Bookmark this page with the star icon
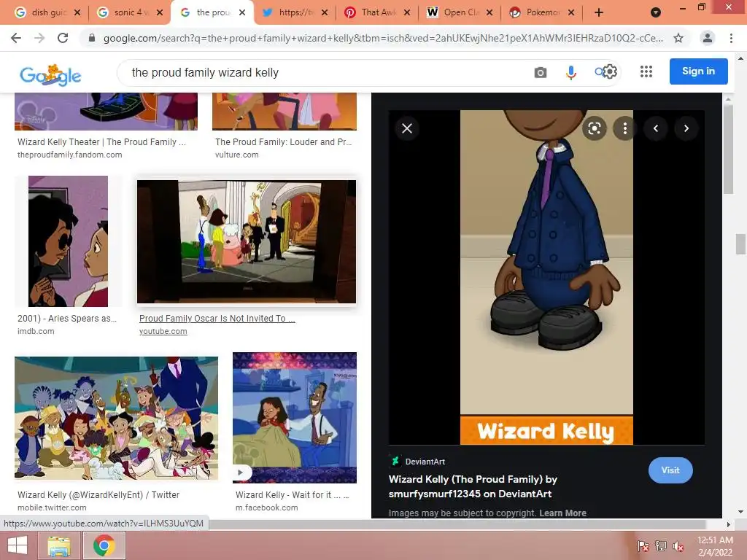This screenshot has width=747, height=560. pyautogui.click(x=678, y=38)
